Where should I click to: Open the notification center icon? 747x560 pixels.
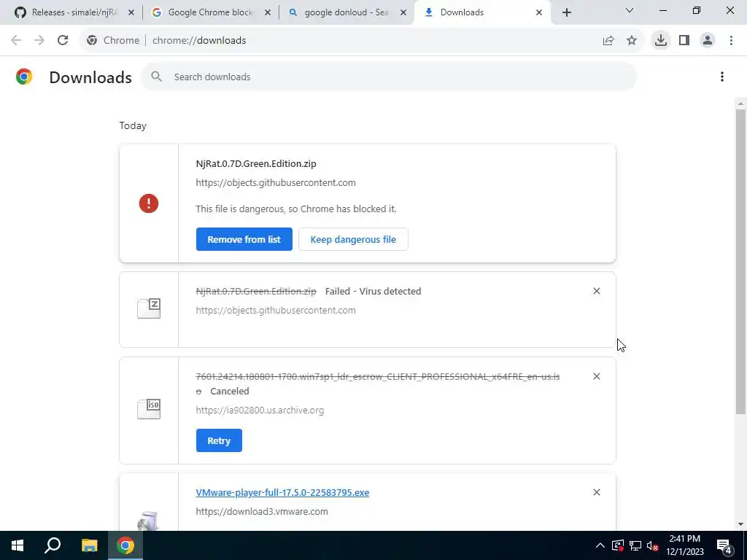[x=724, y=545]
